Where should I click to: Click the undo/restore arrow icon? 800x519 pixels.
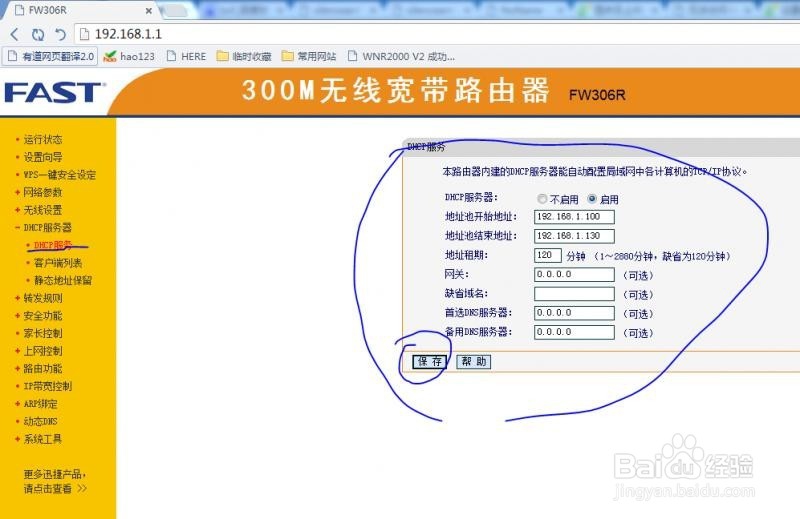pos(60,34)
